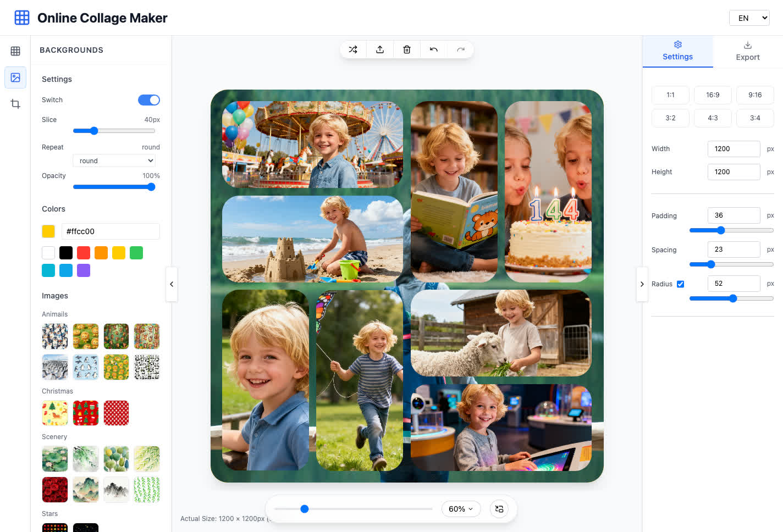The image size is (783, 532).
Task: Click the upload image icon
Action: click(x=380, y=49)
